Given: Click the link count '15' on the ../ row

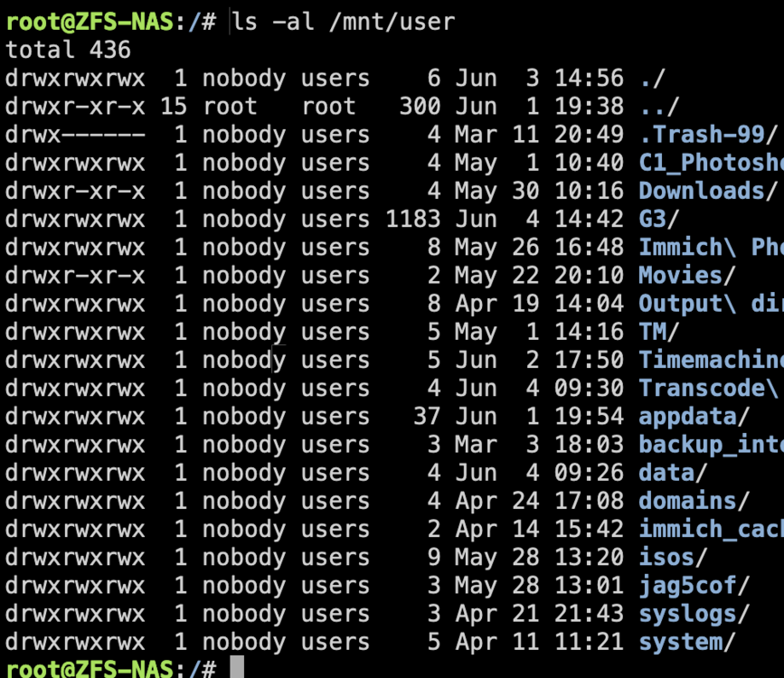Looking at the screenshot, I should pyautogui.click(x=174, y=107).
